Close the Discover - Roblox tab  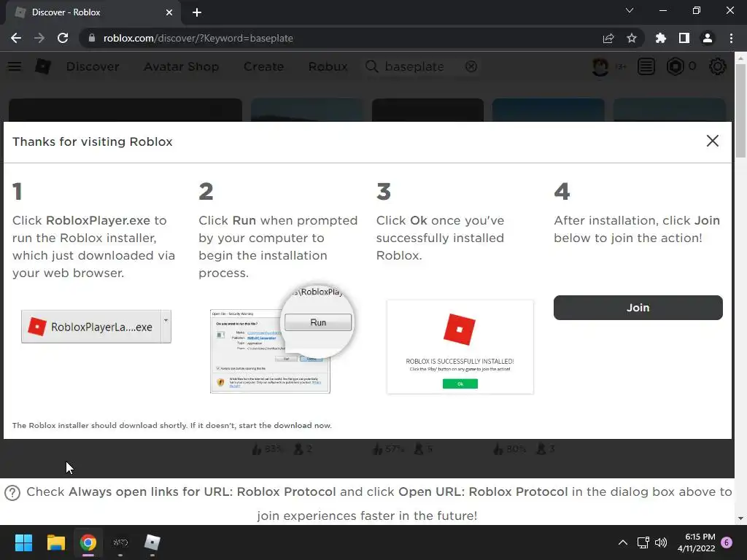[x=169, y=12]
